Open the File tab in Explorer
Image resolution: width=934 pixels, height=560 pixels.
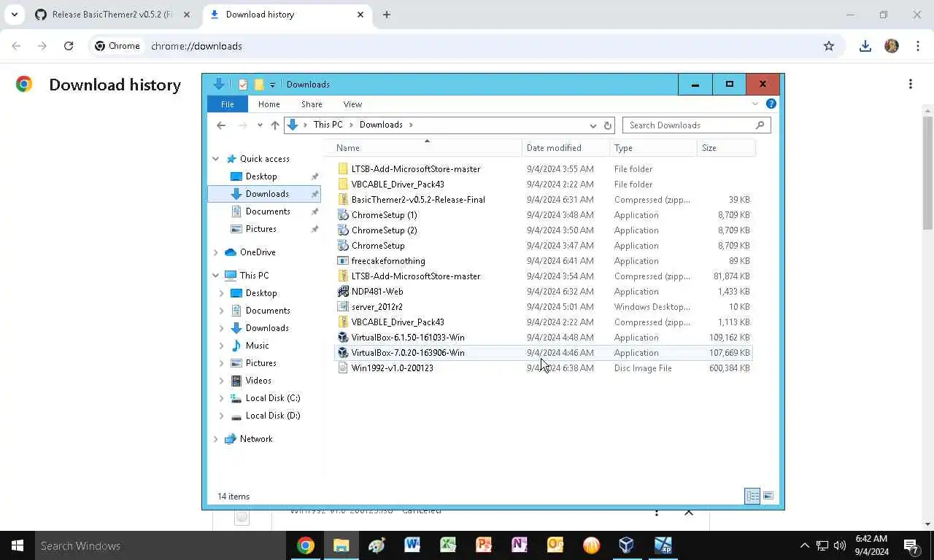point(228,104)
